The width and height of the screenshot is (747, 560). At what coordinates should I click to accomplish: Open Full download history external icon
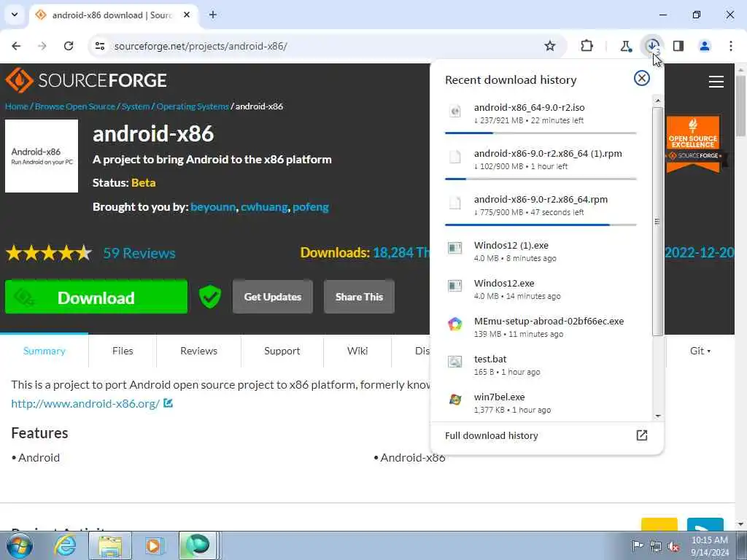[642, 435]
